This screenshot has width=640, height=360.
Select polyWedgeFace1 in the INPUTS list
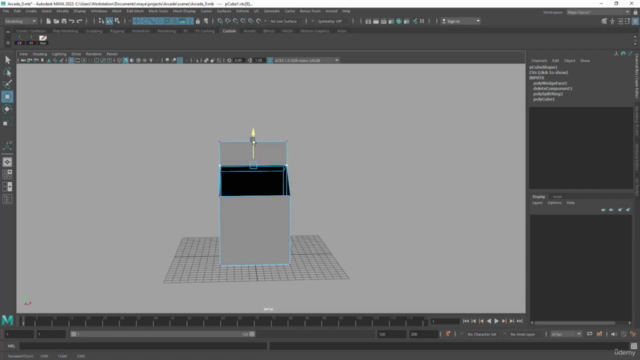(x=550, y=83)
